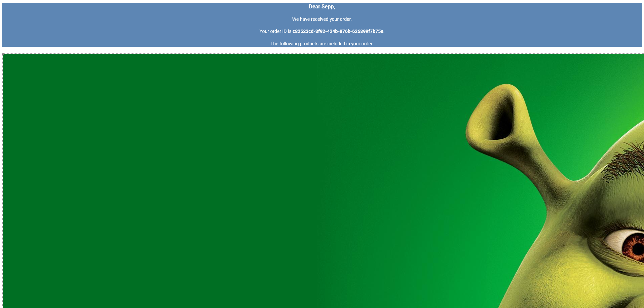Click 'The following products are included' line
This screenshot has height=308, width=644.
[x=322, y=44]
